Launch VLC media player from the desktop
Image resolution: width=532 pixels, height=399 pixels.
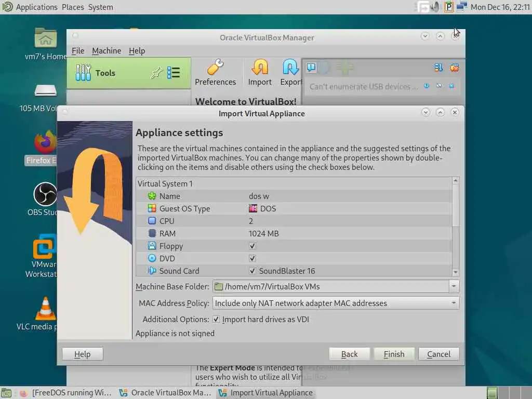point(45,314)
